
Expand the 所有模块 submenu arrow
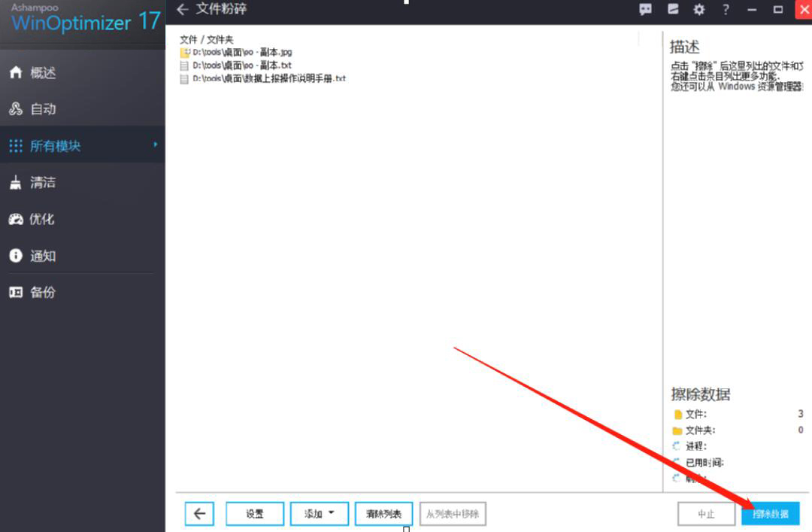[155, 144]
